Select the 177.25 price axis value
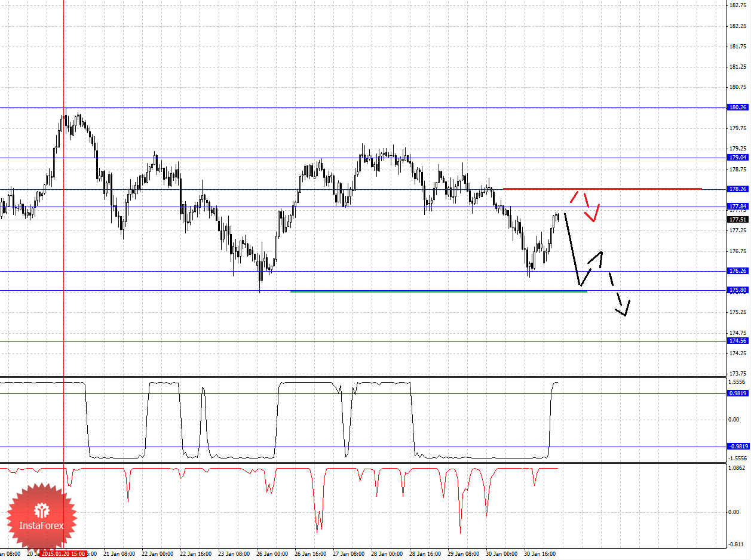 739,230
